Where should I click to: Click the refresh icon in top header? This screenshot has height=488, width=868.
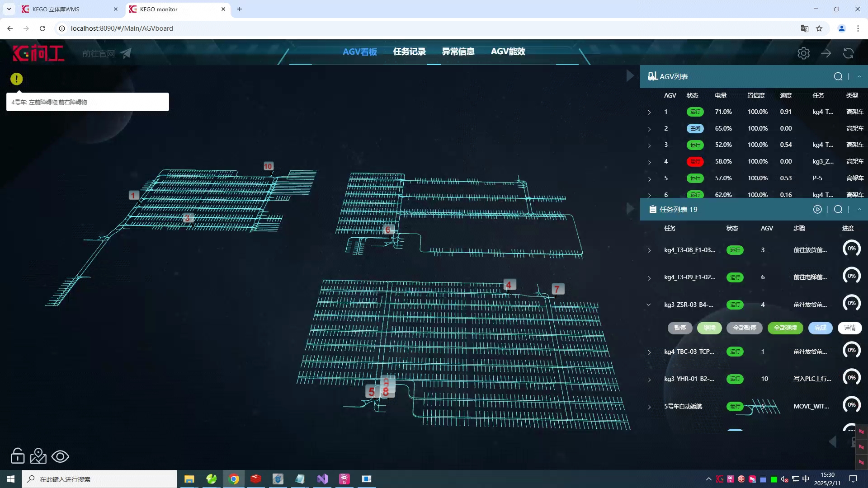pyautogui.click(x=848, y=53)
